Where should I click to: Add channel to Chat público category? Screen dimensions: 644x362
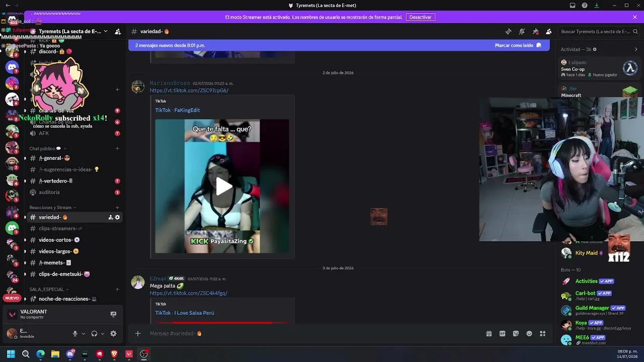[117, 148]
